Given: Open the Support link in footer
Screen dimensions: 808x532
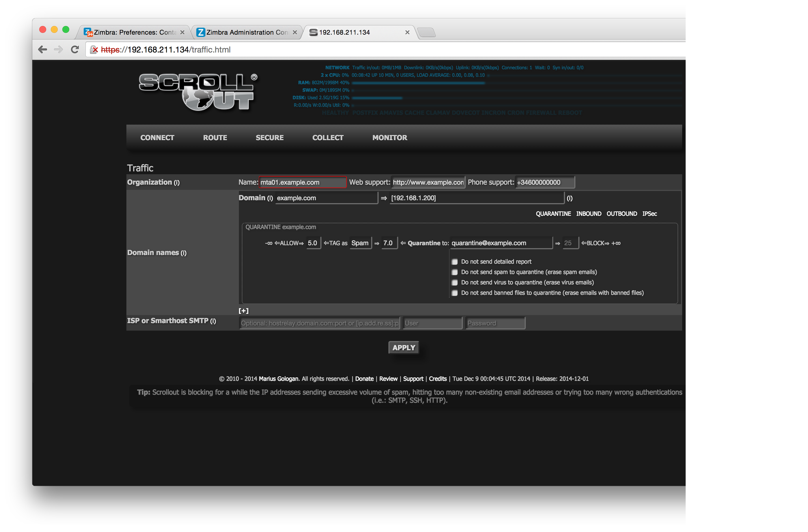Looking at the screenshot, I should click(413, 379).
